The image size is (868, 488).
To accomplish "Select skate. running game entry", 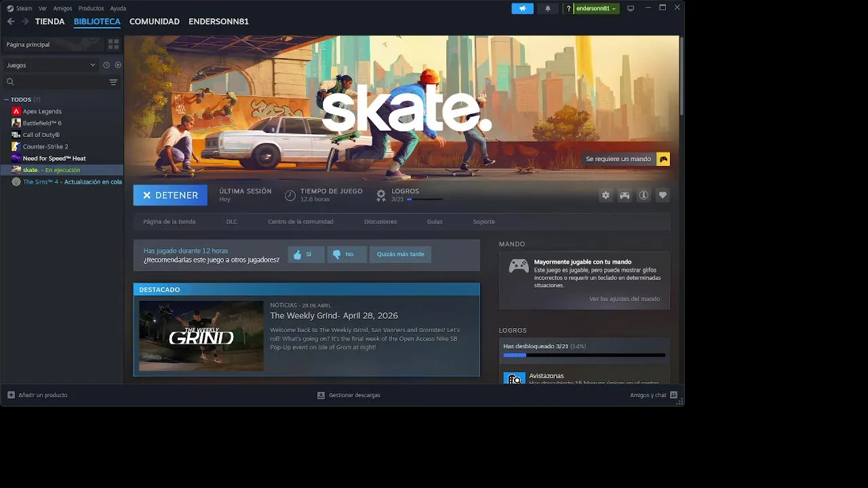I will click(62, 170).
